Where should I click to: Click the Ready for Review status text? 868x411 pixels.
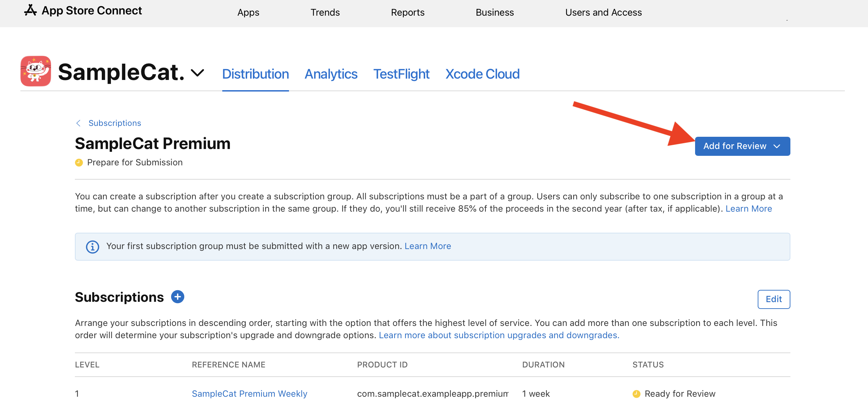tap(680, 394)
